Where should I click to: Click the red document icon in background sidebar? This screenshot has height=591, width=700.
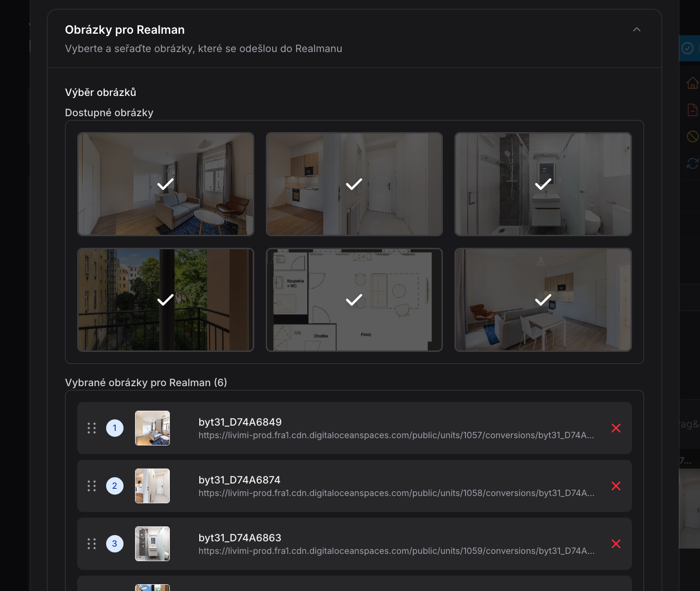click(x=693, y=109)
